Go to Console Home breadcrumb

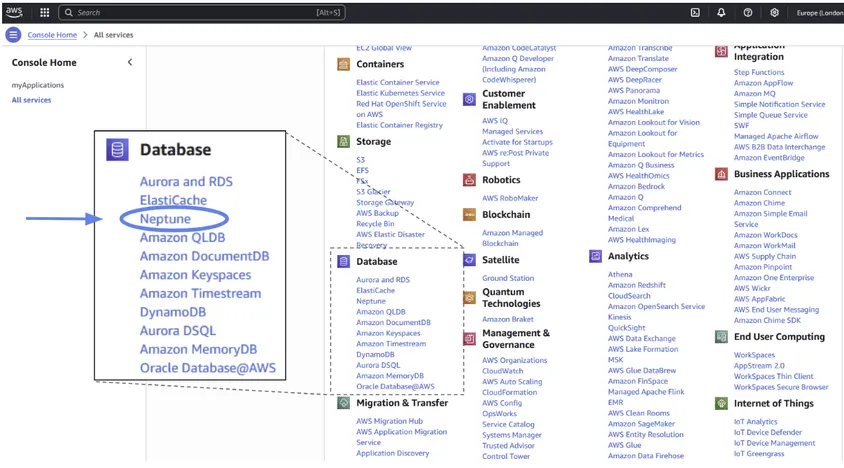[x=52, y=35]
